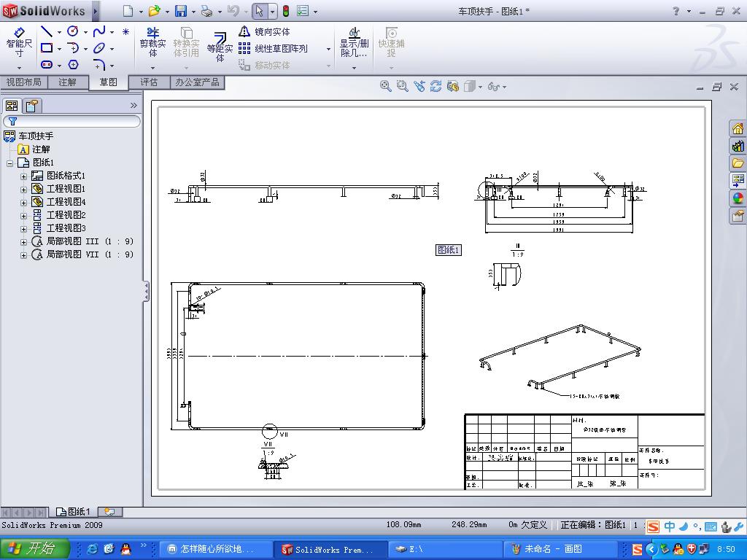The height and width of the screenshot is (560, 747).
Task: Open the Help question mark menu
Action: (x=676, y=11)
